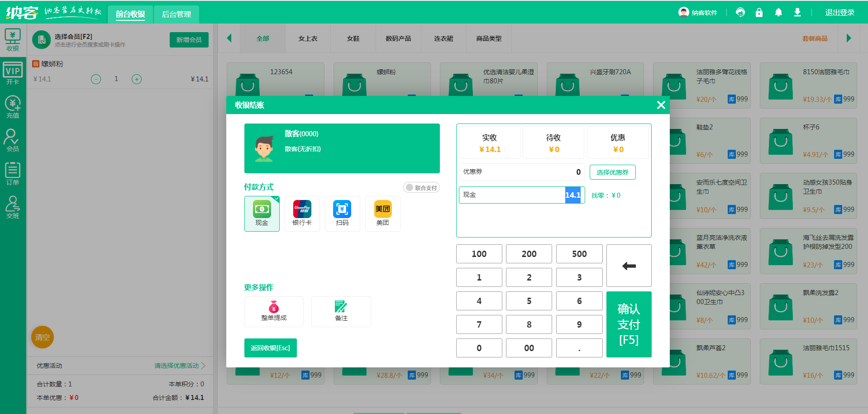Select the 女鞋 category tab
Viewport: 868px width, 414px height.
click(x=353, y=38)
